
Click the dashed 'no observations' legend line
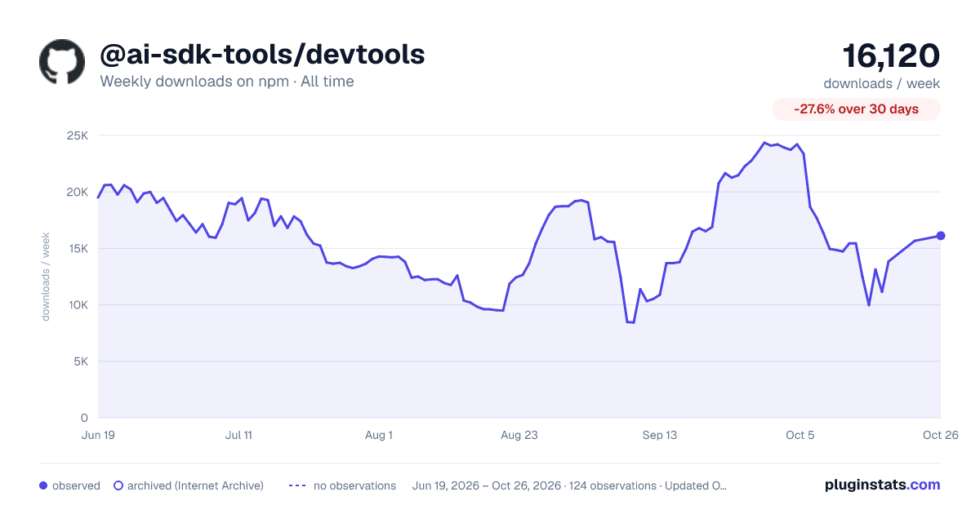tap(297, 485)
